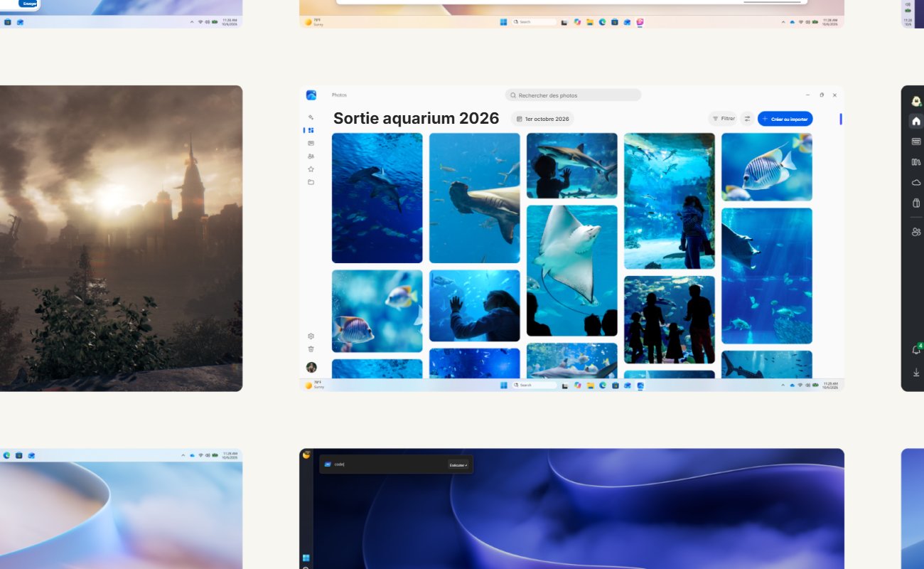The height and width of the screenshot is (569, 924).
Task: Open the People icon in Photos sidebar
Action: [311, 156]
